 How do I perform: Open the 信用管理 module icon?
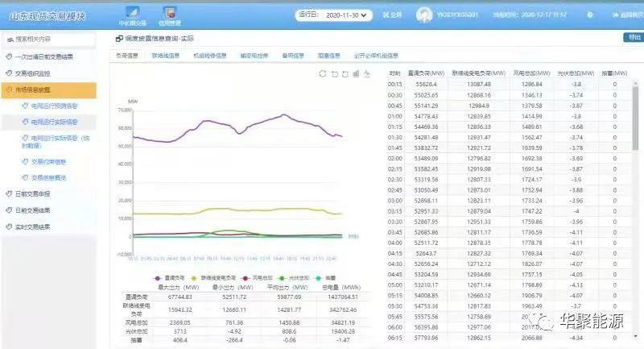pos(170,12)
